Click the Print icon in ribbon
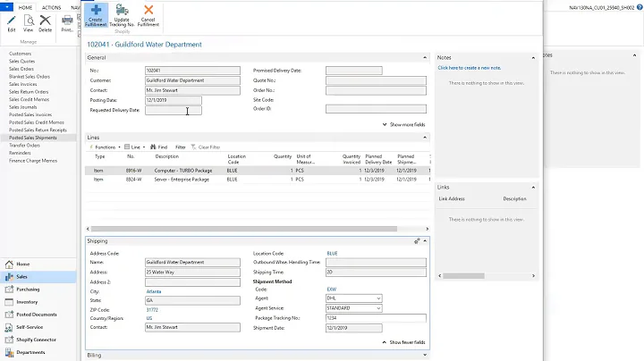This screenshot has width=644, height=361. point(67,20)
